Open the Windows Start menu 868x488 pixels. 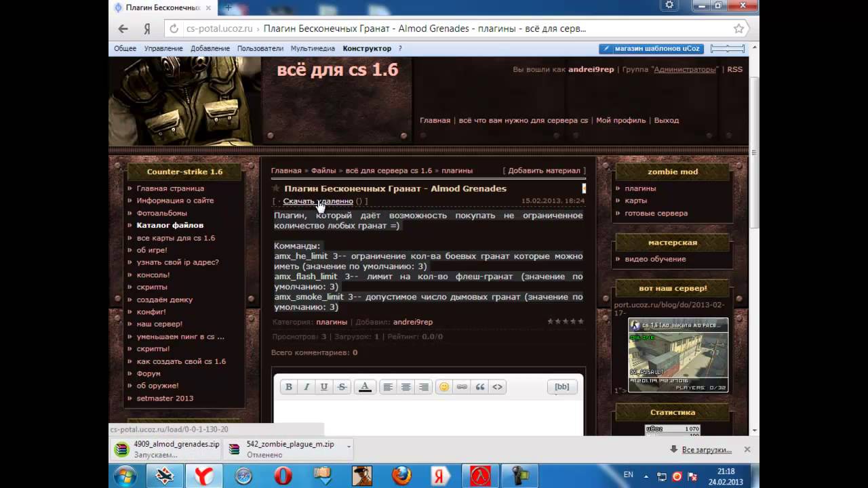125,476
